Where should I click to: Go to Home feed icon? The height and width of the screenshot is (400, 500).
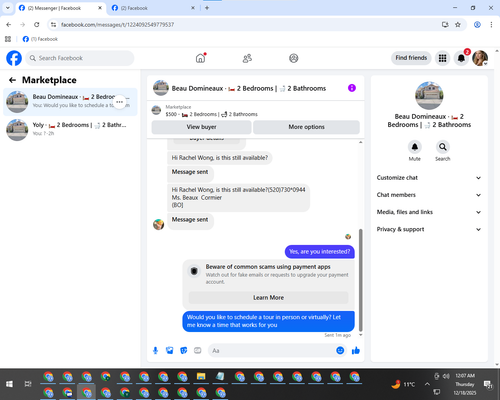(x=200, y=58)
